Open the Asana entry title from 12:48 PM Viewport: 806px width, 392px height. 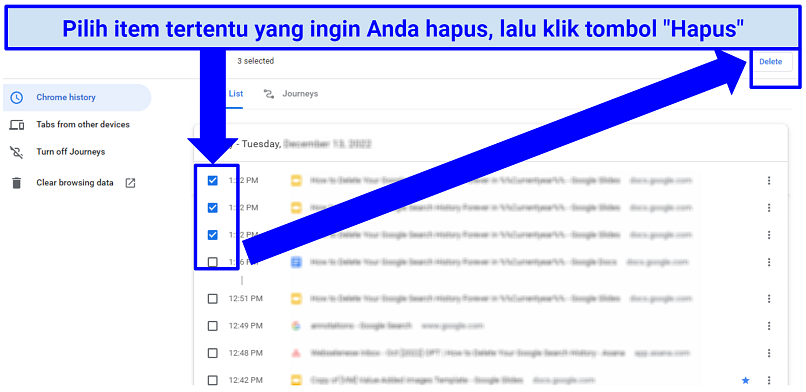(x=467, y=353)
